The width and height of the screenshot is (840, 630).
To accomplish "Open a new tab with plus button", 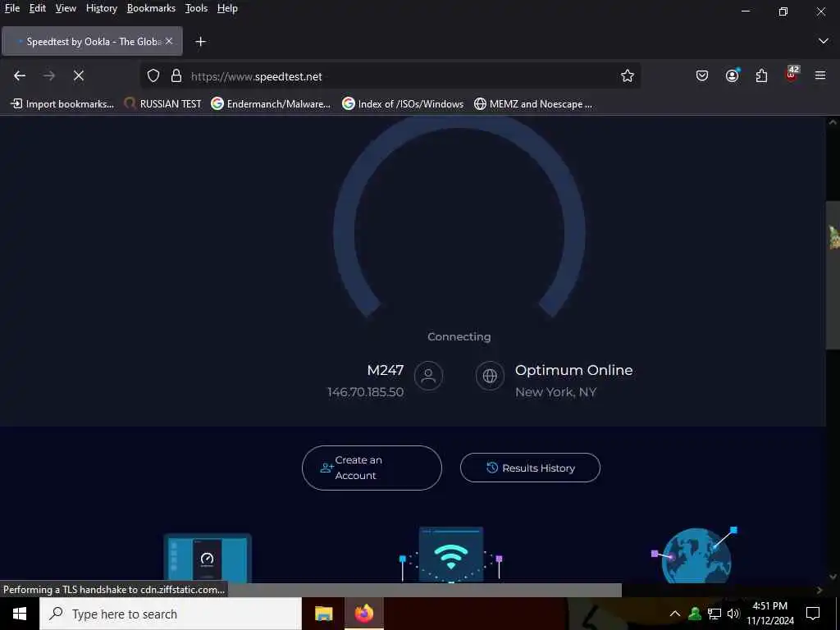I will [x=200, y=42].
